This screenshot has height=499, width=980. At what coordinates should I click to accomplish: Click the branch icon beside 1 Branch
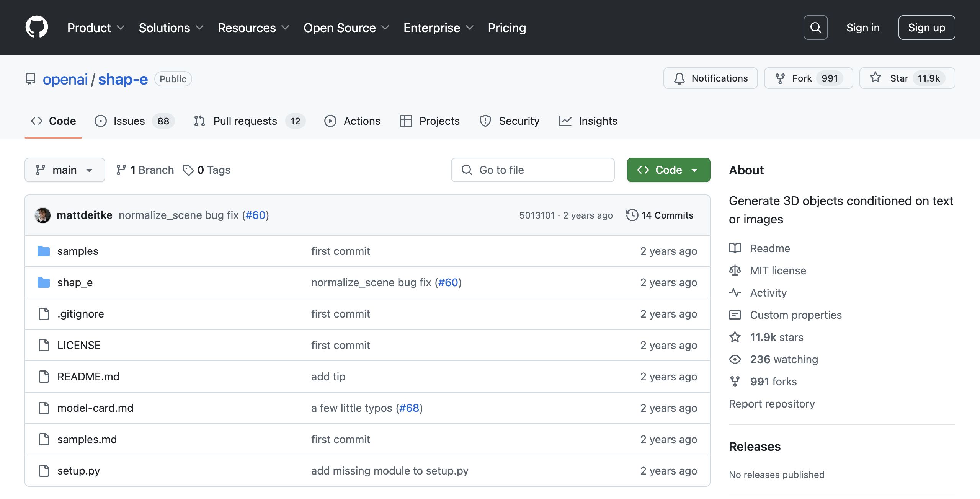click(121, 170)
